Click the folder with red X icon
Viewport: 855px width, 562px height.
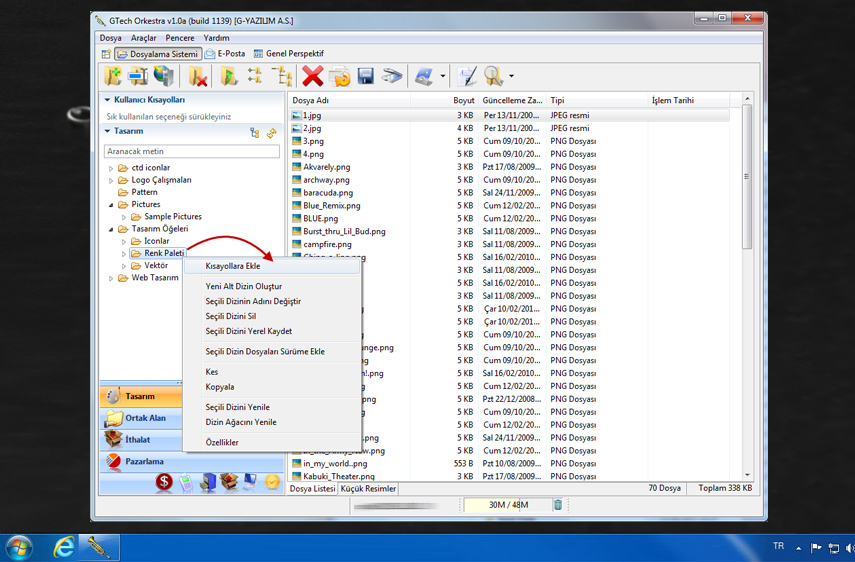point(198,77)
